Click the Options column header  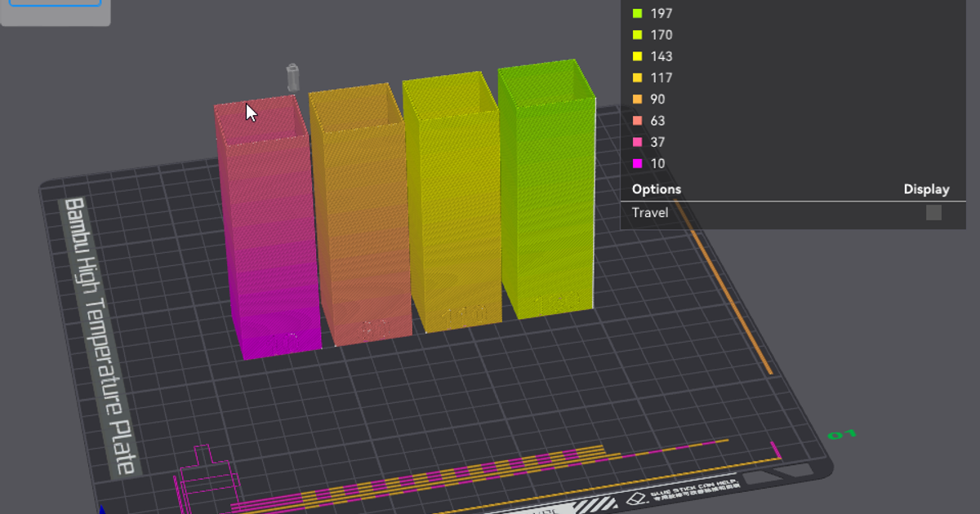pyautogui.click(x=656, y=189)
